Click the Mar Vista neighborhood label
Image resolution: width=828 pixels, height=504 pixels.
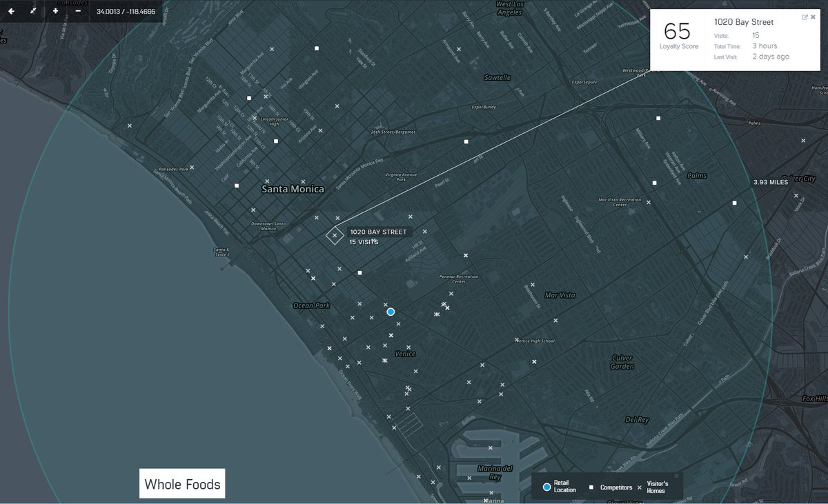(560, 295)
